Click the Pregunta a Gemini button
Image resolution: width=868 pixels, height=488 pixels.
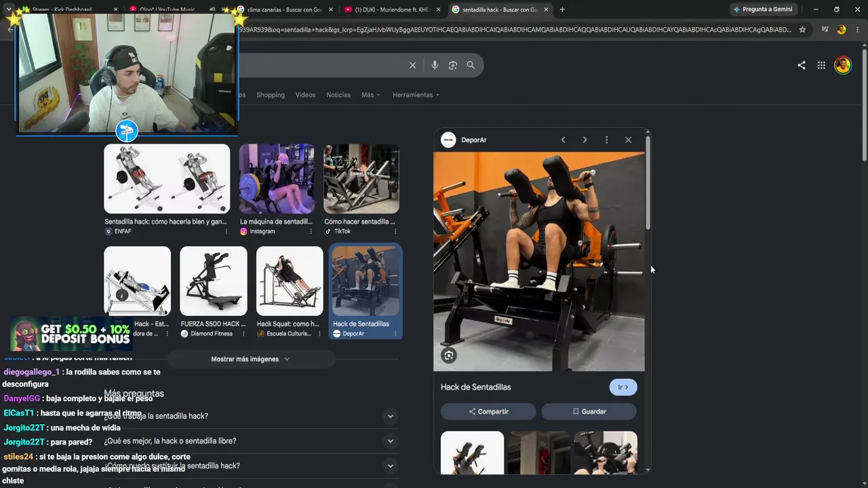point(763,9)
